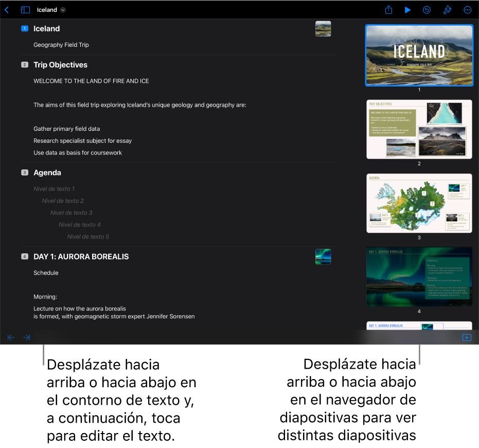Edit 'Gather primary field data' bullet
The image size is (479, 448).
[x=66, y=128]
